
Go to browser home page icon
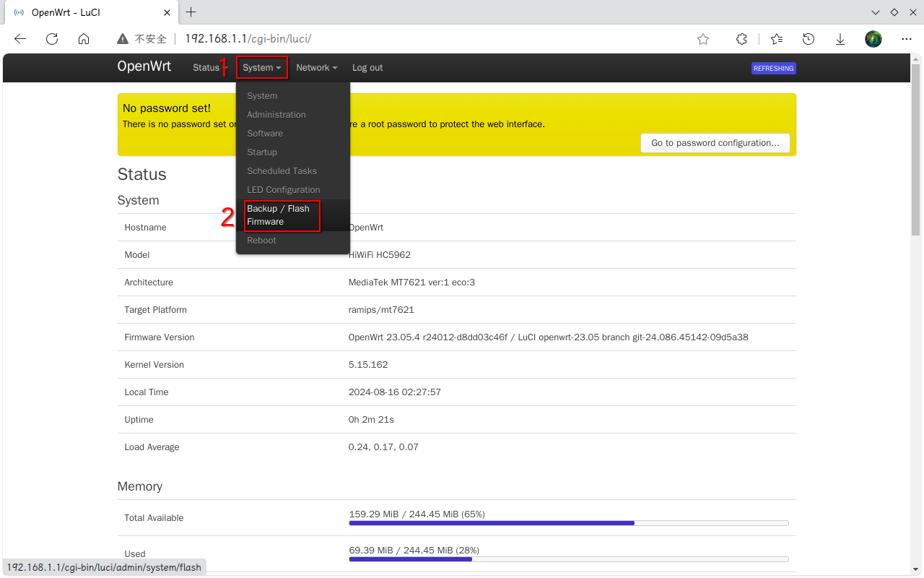84,39
